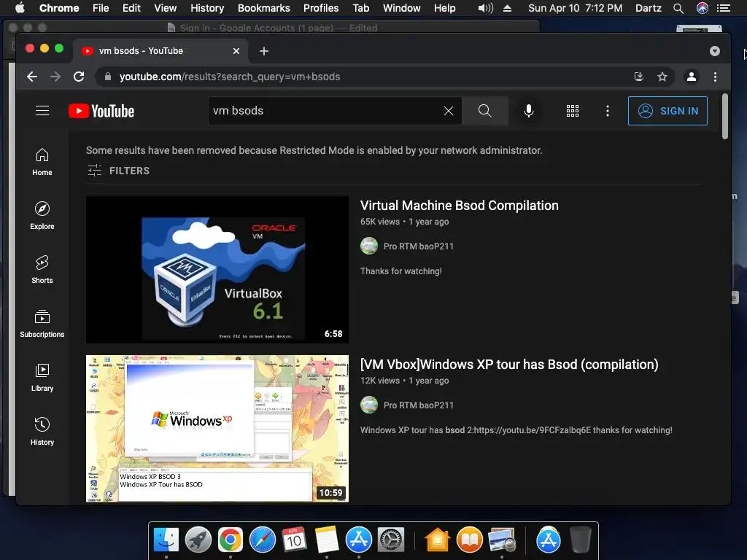Open Chrome's three-dot menu

715,77
